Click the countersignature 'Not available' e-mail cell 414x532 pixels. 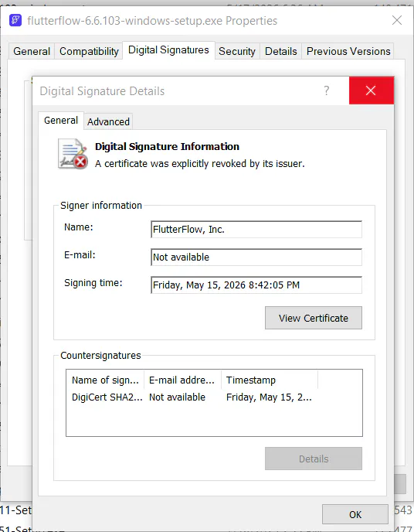(177, 397)
